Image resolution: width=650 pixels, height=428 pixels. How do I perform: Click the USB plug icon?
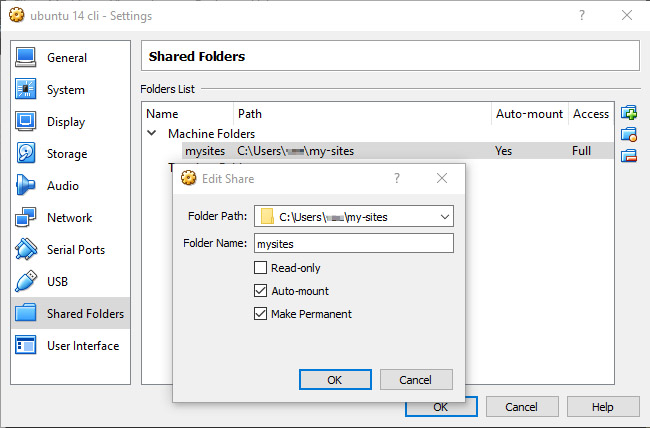click(x=26, y=282)
